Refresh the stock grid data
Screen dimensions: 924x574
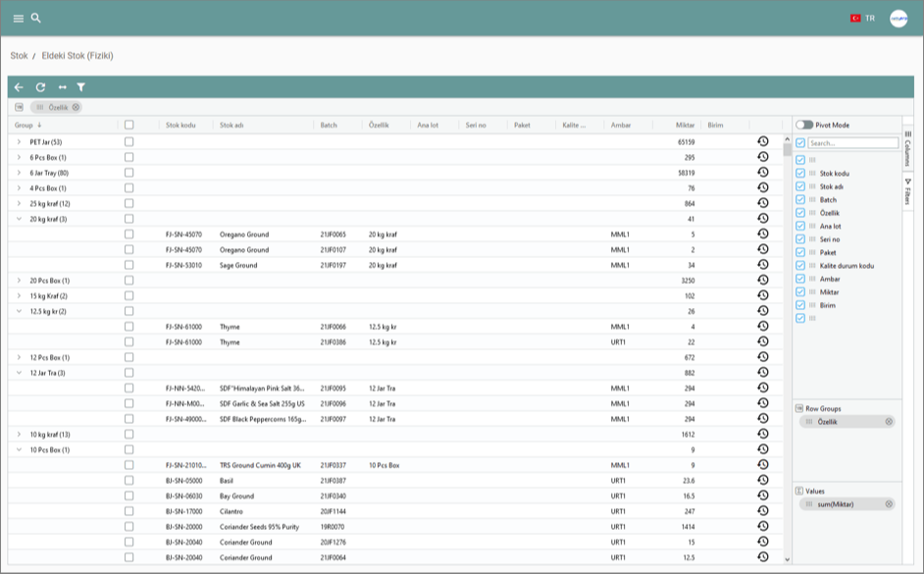(40, 87)
